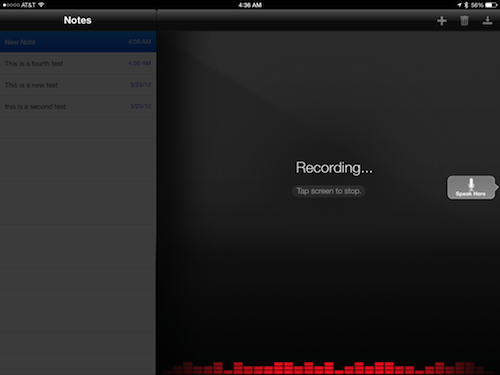This screenshot has height=375, width=500.
Task: Open note 'This is a new test'
Action: coord(78,85)
